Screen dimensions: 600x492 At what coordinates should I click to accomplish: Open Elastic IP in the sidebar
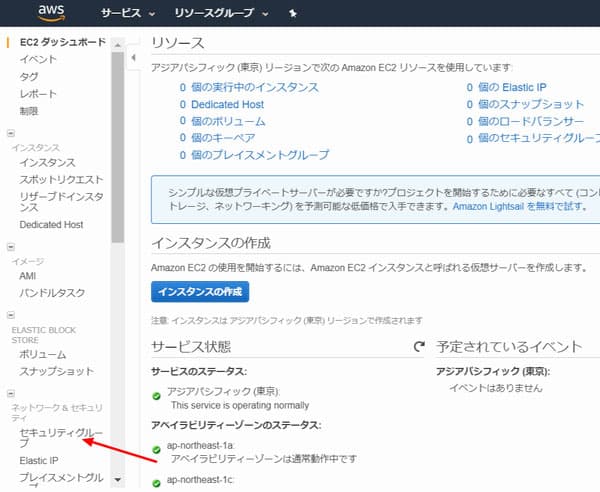[39, 461]
